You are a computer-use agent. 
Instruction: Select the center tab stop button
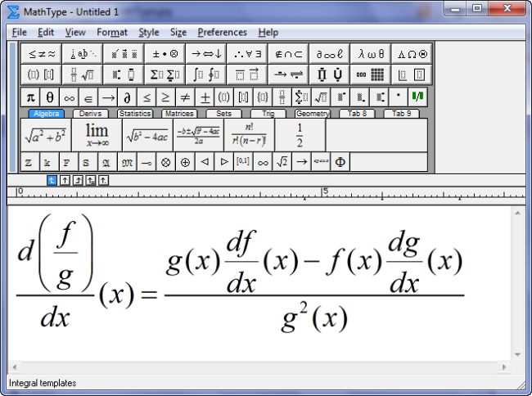click(x=65, y=180)
